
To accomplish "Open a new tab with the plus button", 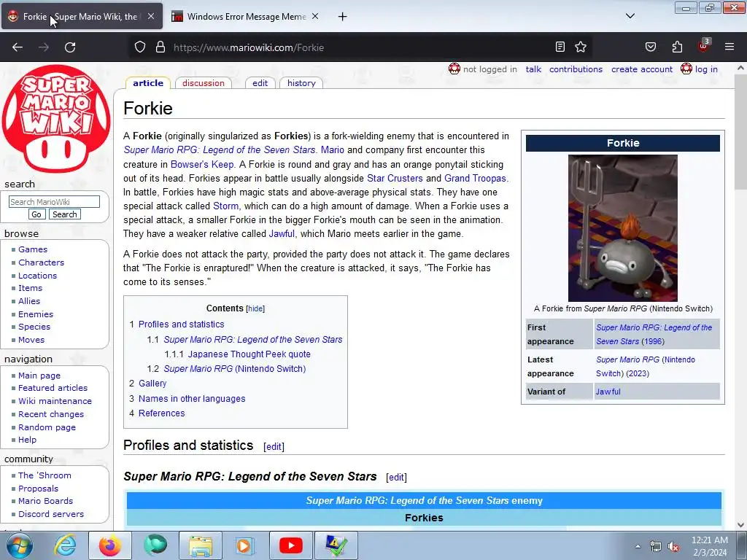I will (x=343, y=17).
